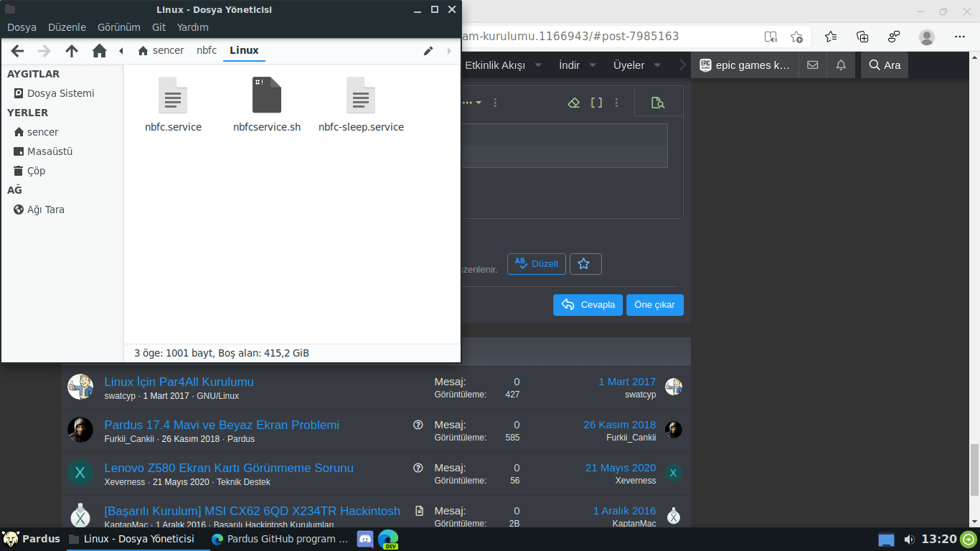Open the Yardım menu

(x=192, y=27)
